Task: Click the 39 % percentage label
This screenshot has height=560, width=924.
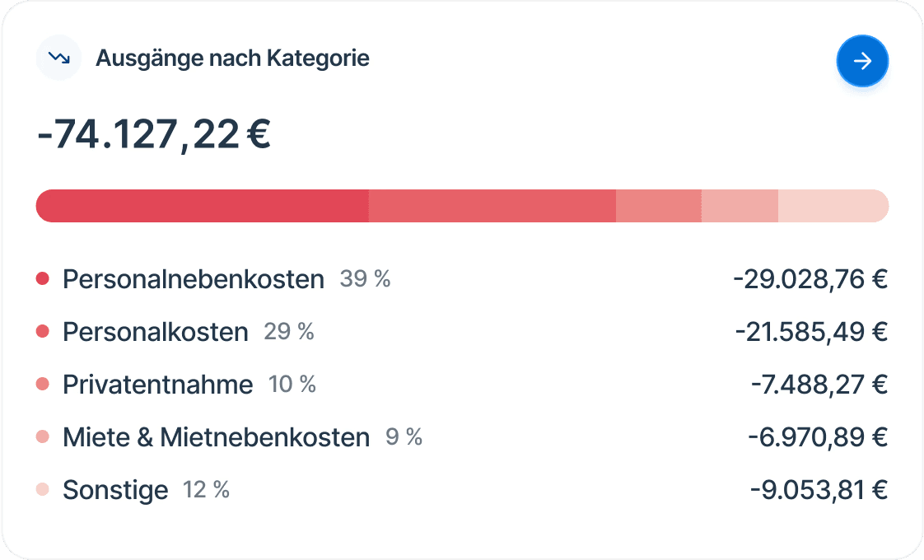Action: point(366,279)
